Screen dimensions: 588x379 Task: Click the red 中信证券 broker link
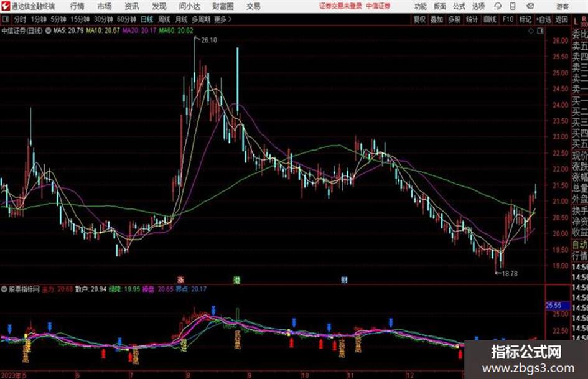378,6
